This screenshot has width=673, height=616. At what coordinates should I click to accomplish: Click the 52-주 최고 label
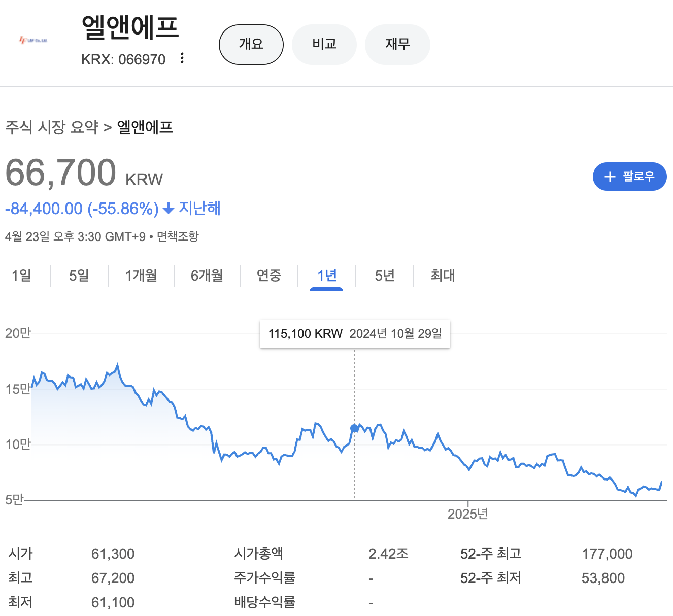pos(491,554)
